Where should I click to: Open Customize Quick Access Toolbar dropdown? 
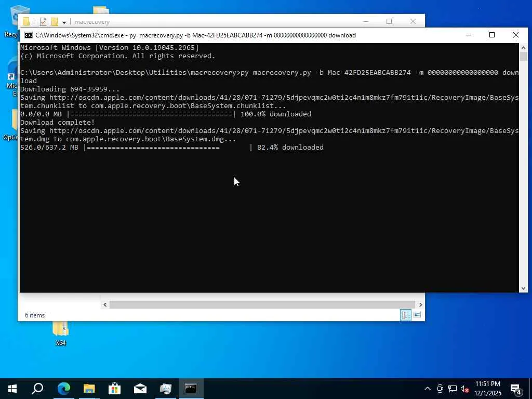point(64,22)
